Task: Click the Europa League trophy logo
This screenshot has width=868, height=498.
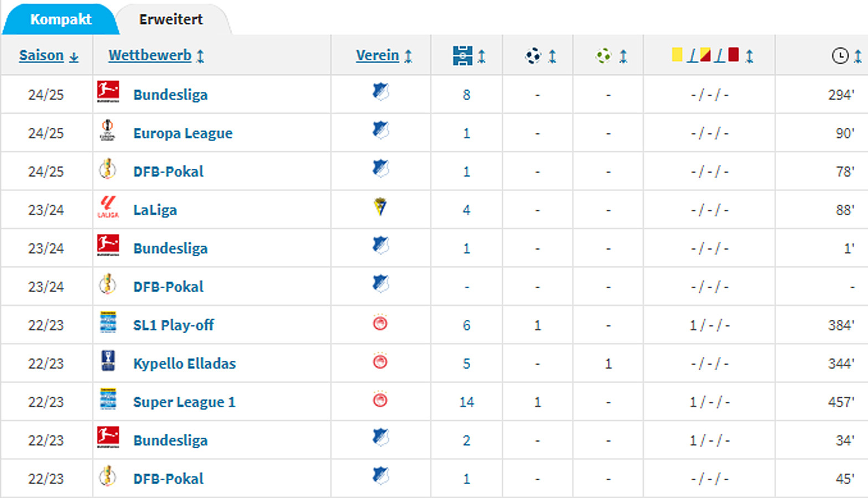Action: 107,131
